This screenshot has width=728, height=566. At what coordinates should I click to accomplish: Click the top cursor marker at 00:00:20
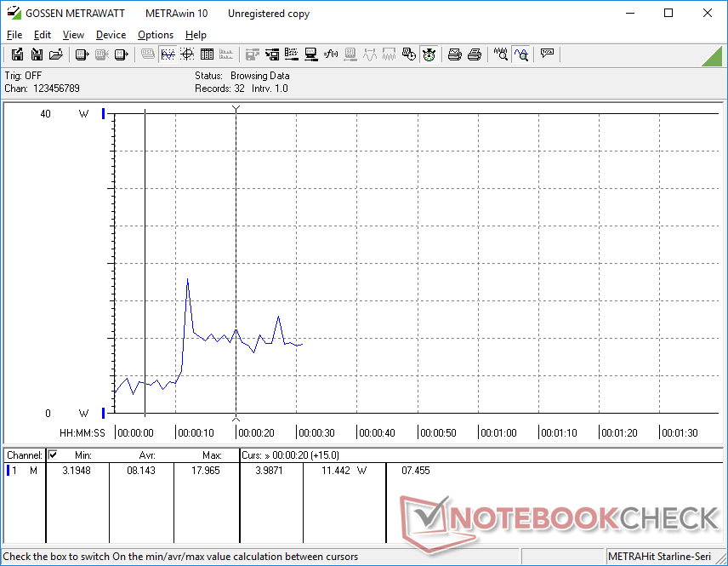[236, 109]
